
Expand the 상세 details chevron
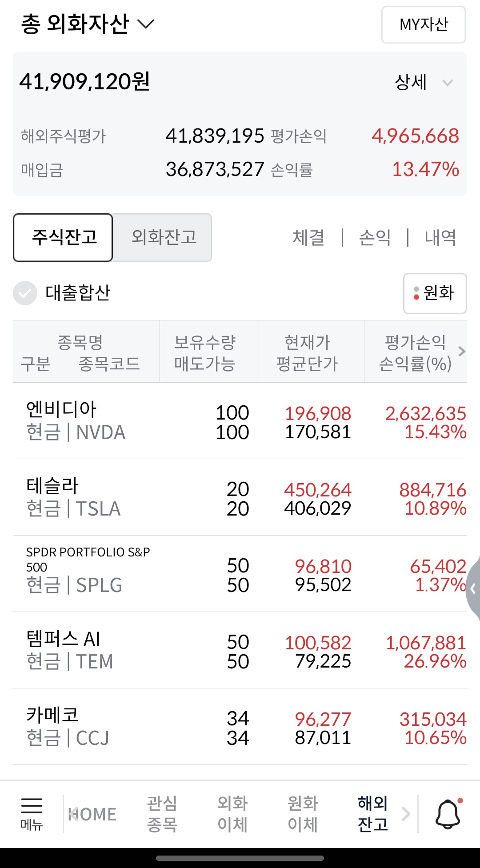448,83
